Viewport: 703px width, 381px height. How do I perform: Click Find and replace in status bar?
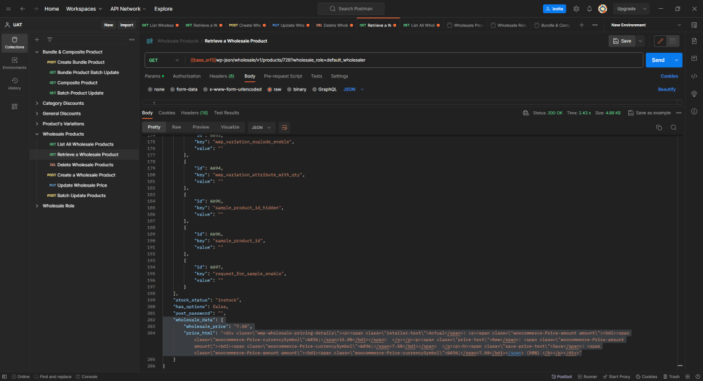[x=53, y=377]
